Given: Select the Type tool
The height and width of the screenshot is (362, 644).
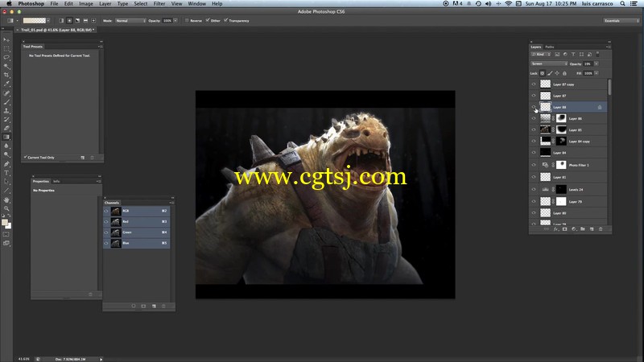Looking at the screenshot, I should [x=6, y=173].
